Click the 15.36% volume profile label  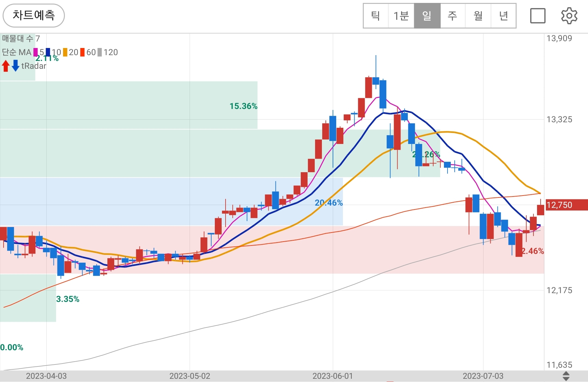point(243,106)
